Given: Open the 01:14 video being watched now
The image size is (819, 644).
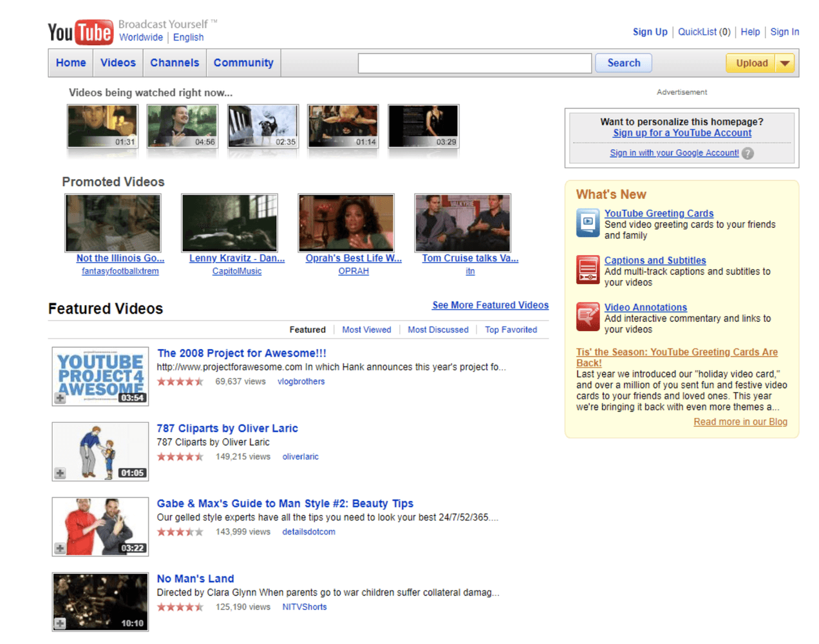Looking at the screenshot, I should (343, 127).
